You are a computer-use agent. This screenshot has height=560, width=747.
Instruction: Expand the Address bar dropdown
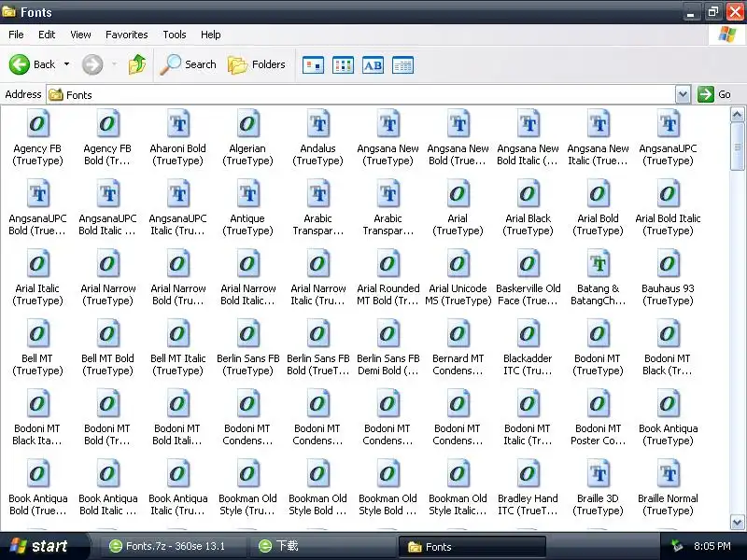pos(683,94)
